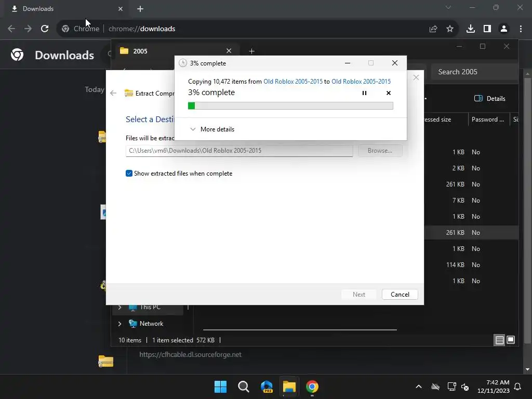The height and width of the screenshot is (399, 532).
Task: Close the Extract Compressed wizard dialog
Action: [416, 78]
